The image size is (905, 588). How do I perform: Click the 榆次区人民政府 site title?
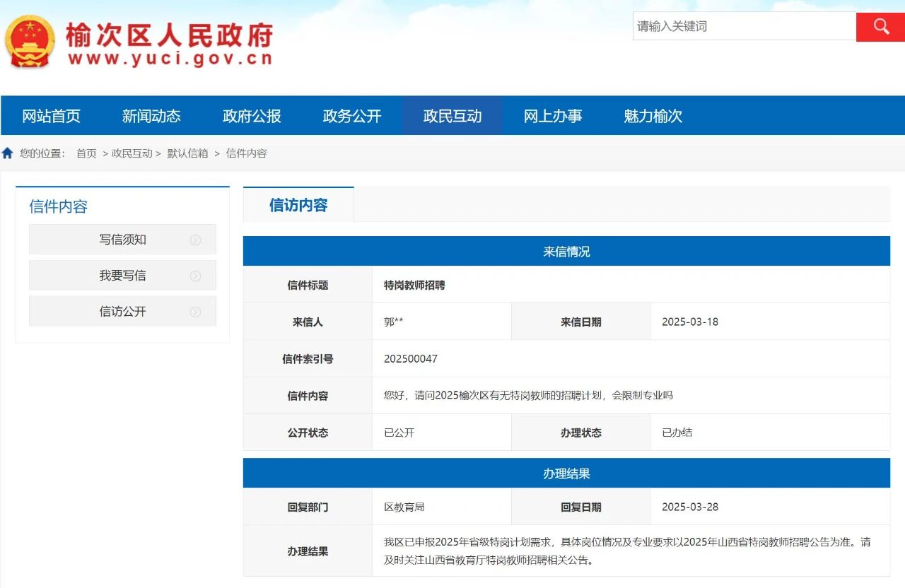pos(170,35)
